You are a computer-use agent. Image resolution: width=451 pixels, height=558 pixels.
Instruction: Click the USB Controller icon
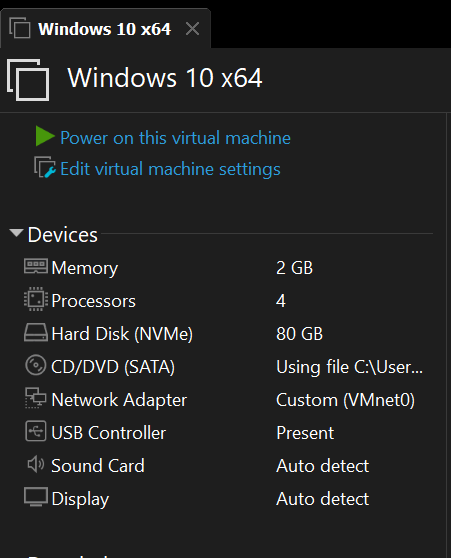point(36,431)
